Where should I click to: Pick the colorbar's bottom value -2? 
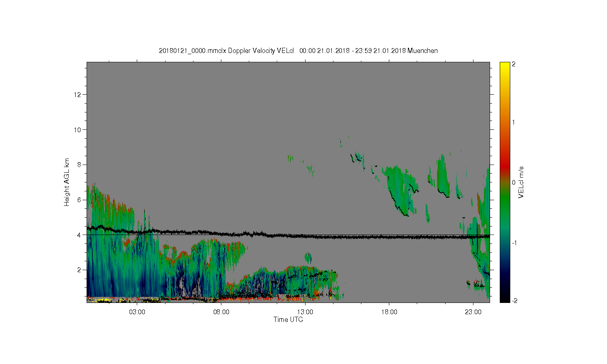[514, 301]
